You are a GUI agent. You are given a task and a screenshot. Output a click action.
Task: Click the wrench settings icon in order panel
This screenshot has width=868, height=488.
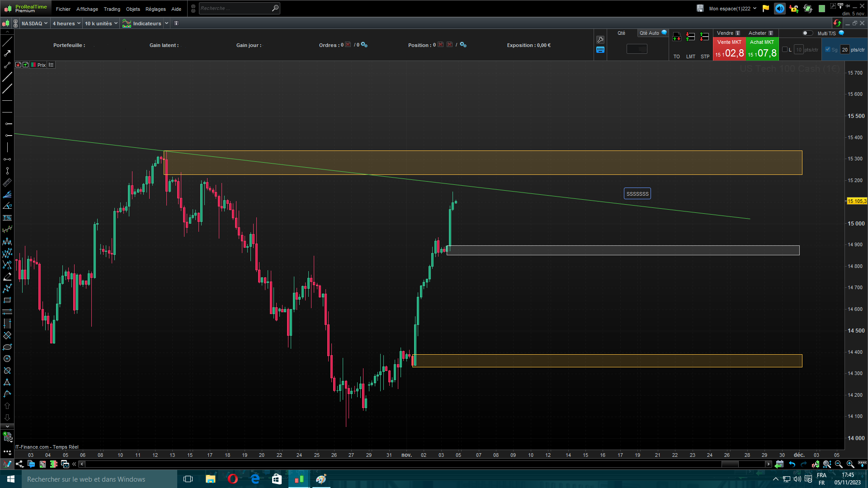coord(600,40)
